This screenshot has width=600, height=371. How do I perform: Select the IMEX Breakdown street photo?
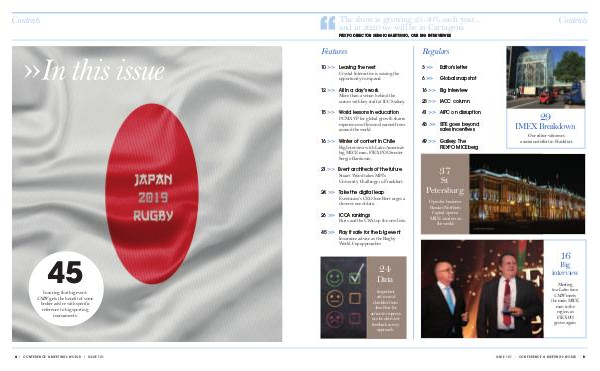[x=545, y=78]
